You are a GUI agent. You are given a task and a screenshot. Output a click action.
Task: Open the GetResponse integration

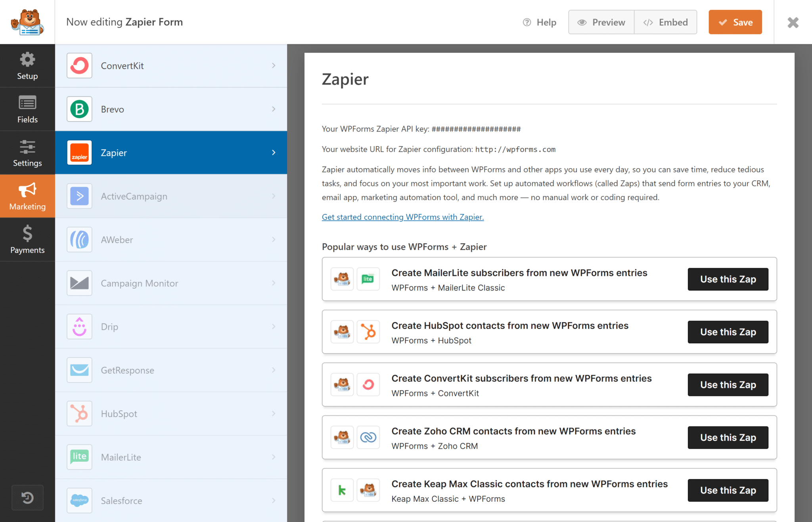[171, 370]
